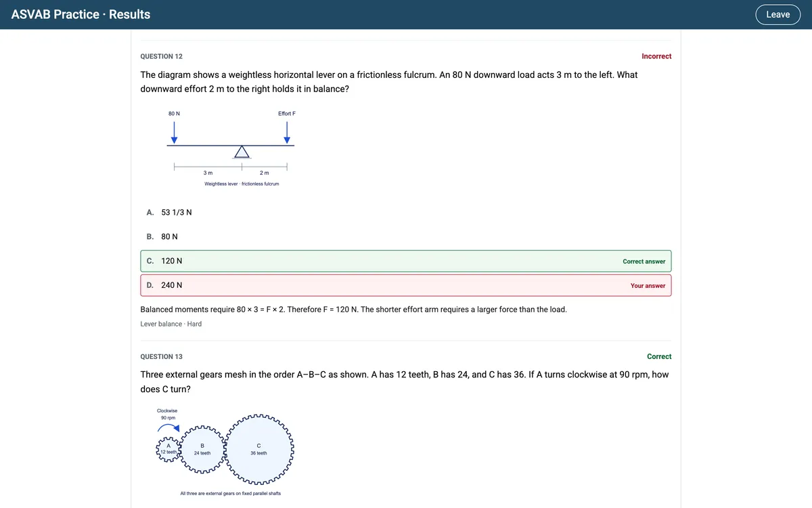This screenshot has width=812, height=508.
Task: Click the Question 13 gears question text
Action: (404, 382)
